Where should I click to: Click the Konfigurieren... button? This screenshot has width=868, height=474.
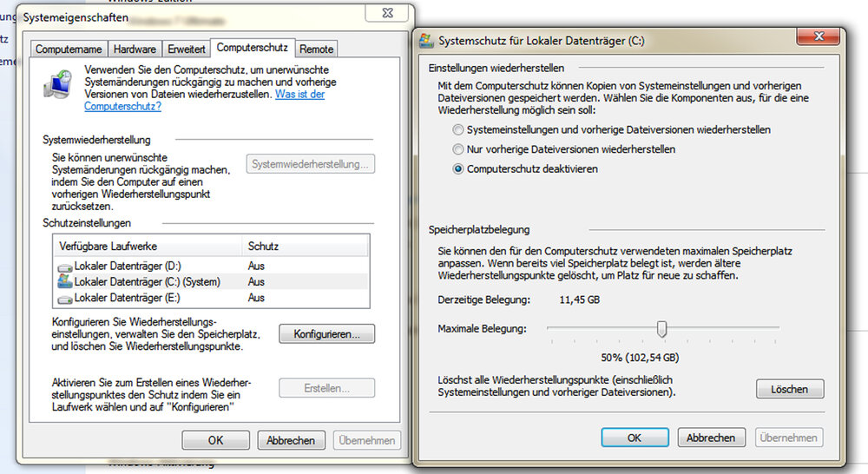[x=326, y=334]
